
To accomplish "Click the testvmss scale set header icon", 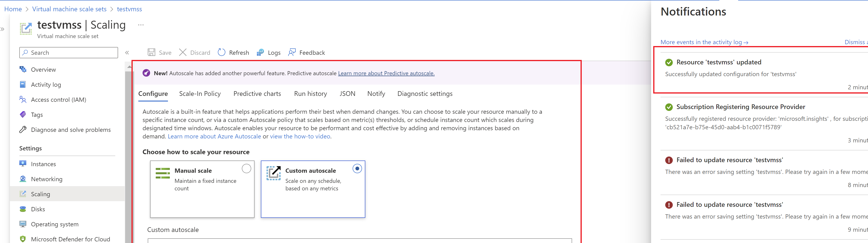I will tap(26, 28).
